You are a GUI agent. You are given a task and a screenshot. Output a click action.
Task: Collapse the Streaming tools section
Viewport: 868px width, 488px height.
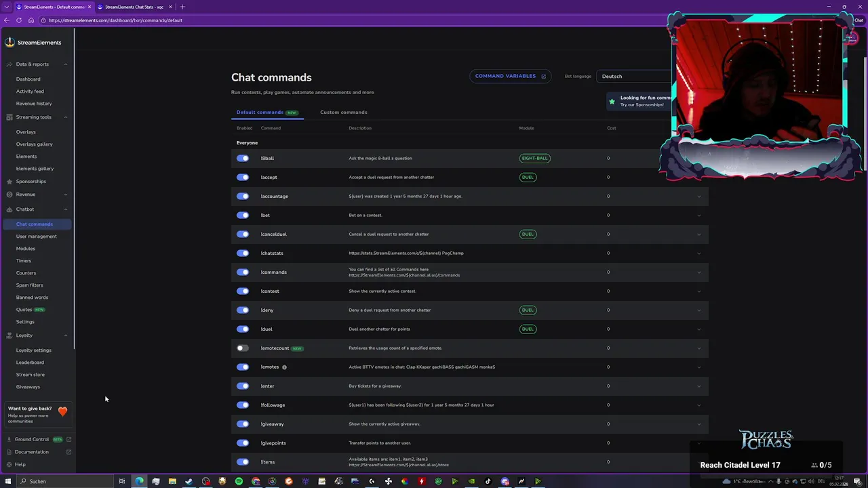click(x=66, y=117)
